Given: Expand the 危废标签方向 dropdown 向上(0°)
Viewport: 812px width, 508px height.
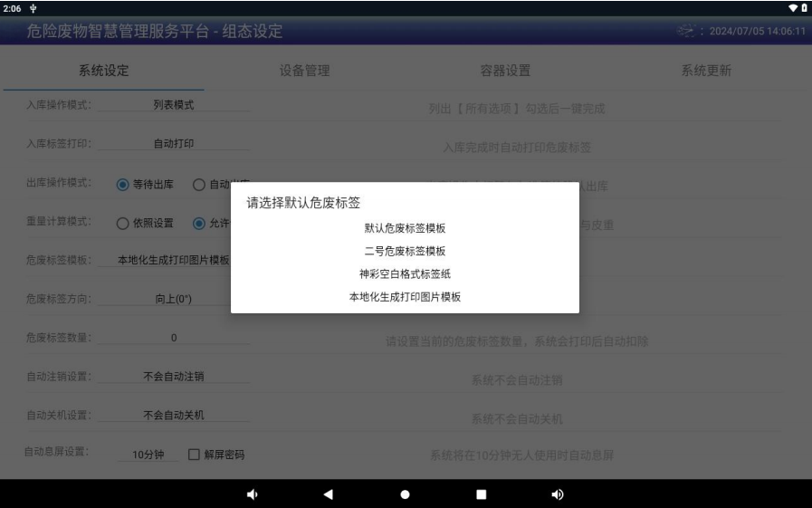Looking at the screenshot, I should (173, 299).
